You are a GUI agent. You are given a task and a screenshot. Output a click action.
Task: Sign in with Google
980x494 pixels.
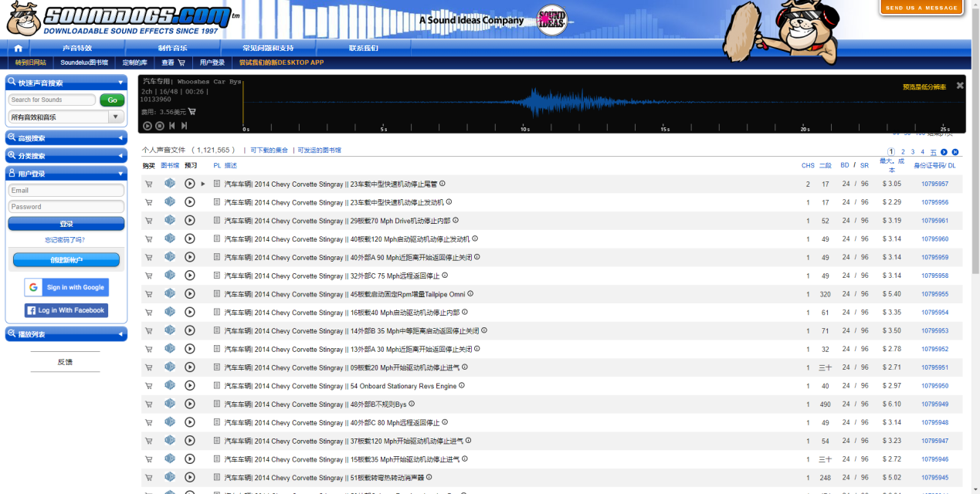[x=66, y=287]
